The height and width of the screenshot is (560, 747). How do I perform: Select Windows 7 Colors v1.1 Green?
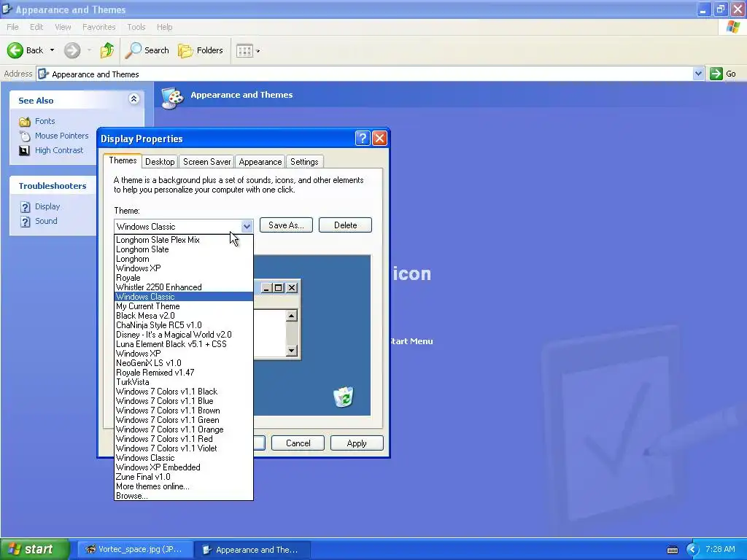click(183, 420)
